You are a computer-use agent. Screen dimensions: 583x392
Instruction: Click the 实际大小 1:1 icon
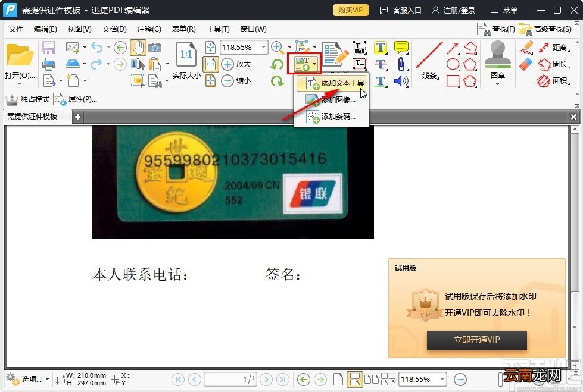[186, 55]
